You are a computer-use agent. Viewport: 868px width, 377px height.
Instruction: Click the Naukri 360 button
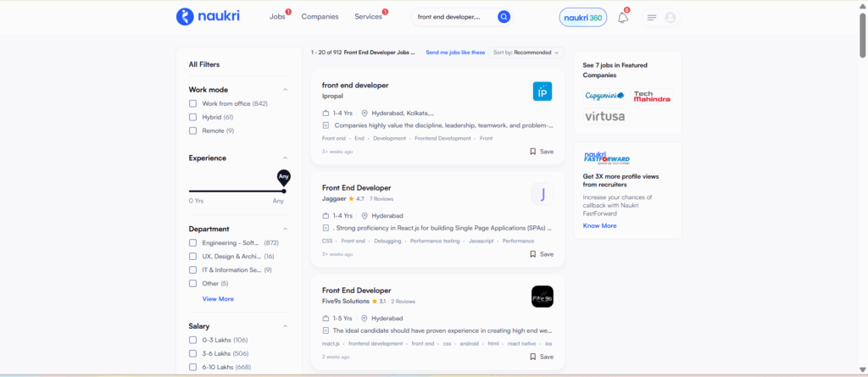click(582, 17)
